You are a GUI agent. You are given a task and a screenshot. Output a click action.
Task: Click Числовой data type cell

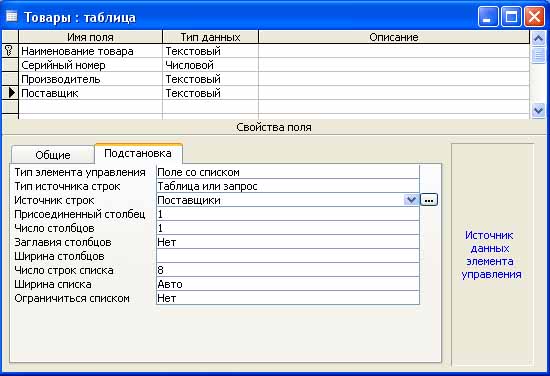(210, 65)
